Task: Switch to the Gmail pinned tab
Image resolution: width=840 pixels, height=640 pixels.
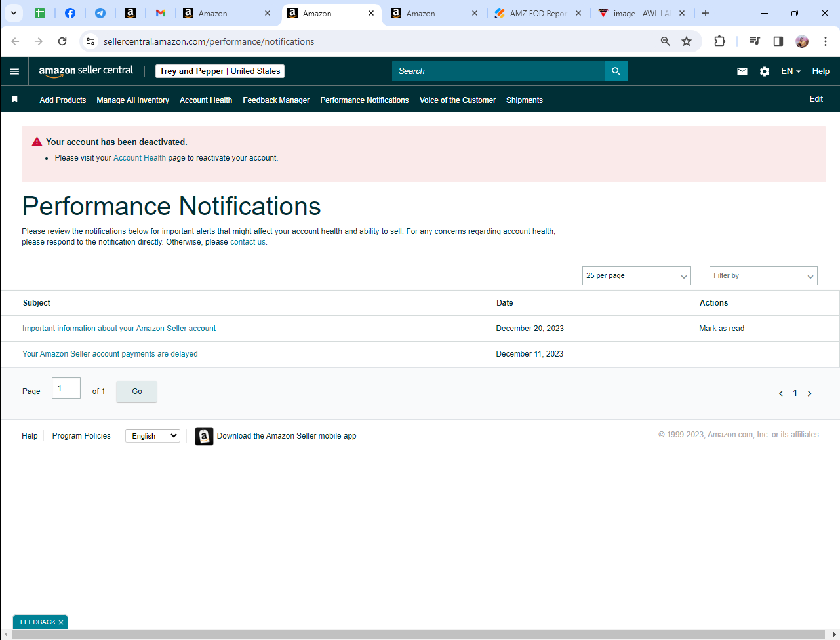Action: point(161,13)
